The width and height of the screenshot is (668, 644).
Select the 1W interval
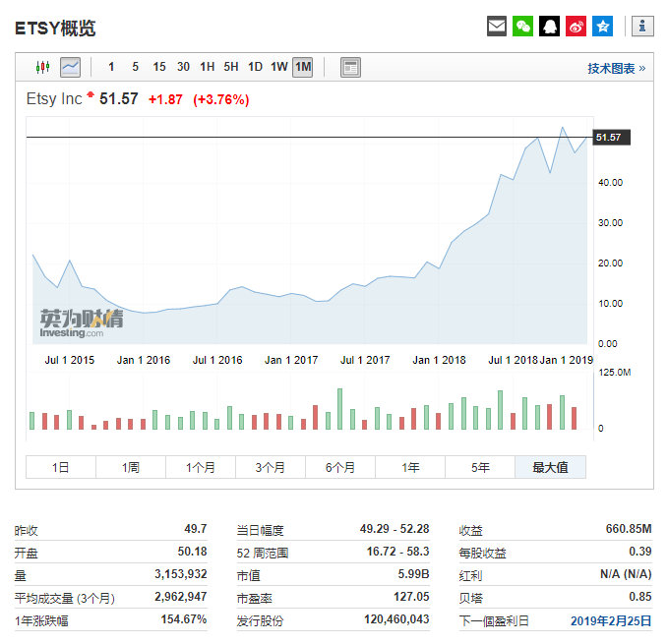pyautogui.click(x=279, y=67)
